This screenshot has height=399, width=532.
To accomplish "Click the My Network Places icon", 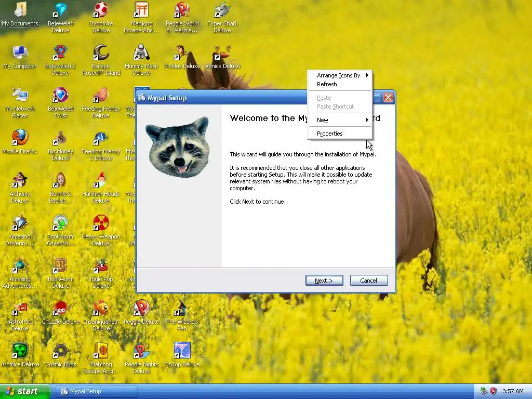I will tap(20, 103).
